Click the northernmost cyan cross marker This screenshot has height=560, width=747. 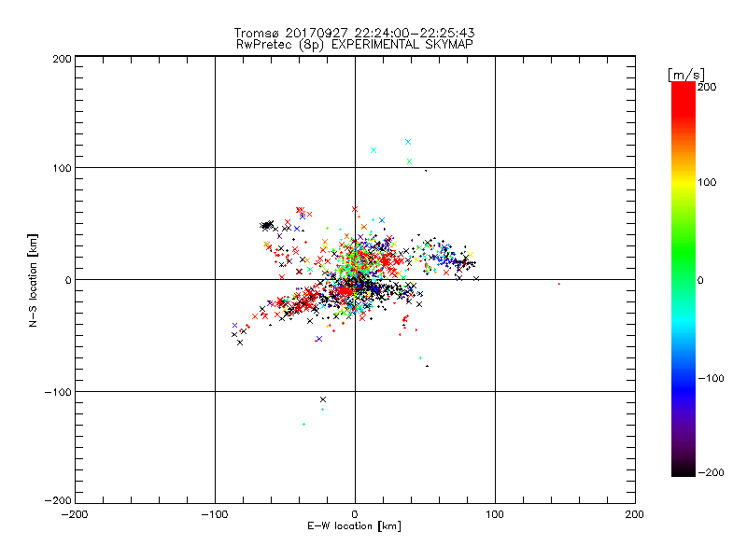[x=408, y=142]
